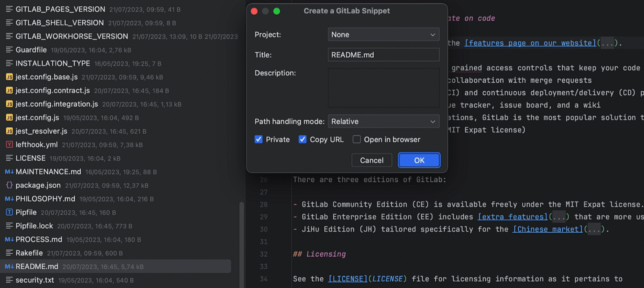Open the Project dropdown showing None
Screen dimensions: 644x288
point(383,35)
